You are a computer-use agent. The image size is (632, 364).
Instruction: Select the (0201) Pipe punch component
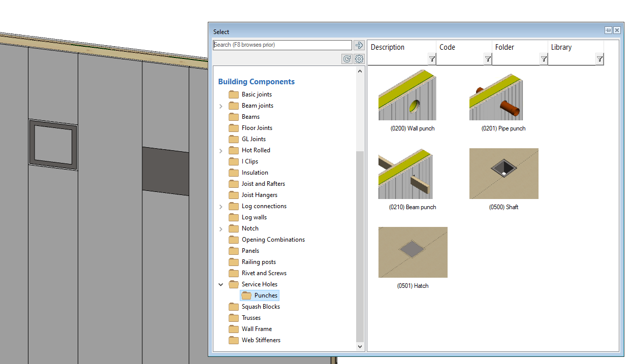click(496, 95)
